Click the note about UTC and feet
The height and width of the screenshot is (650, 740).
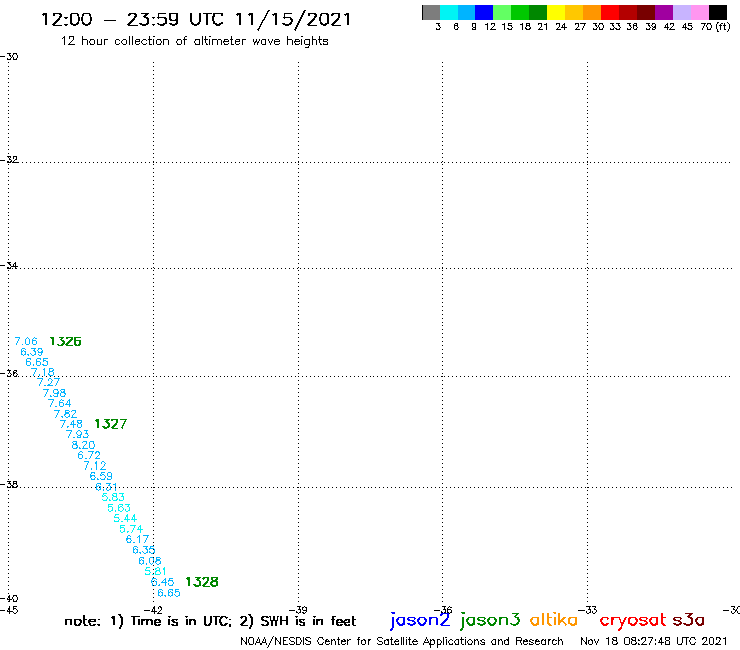210,621
